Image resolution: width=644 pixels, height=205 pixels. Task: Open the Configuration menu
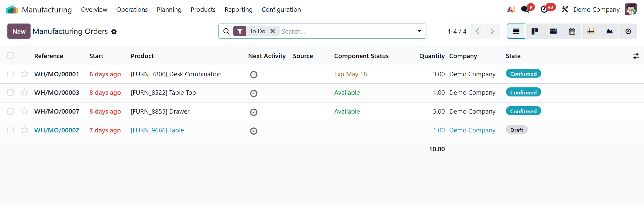coord(281,9)
